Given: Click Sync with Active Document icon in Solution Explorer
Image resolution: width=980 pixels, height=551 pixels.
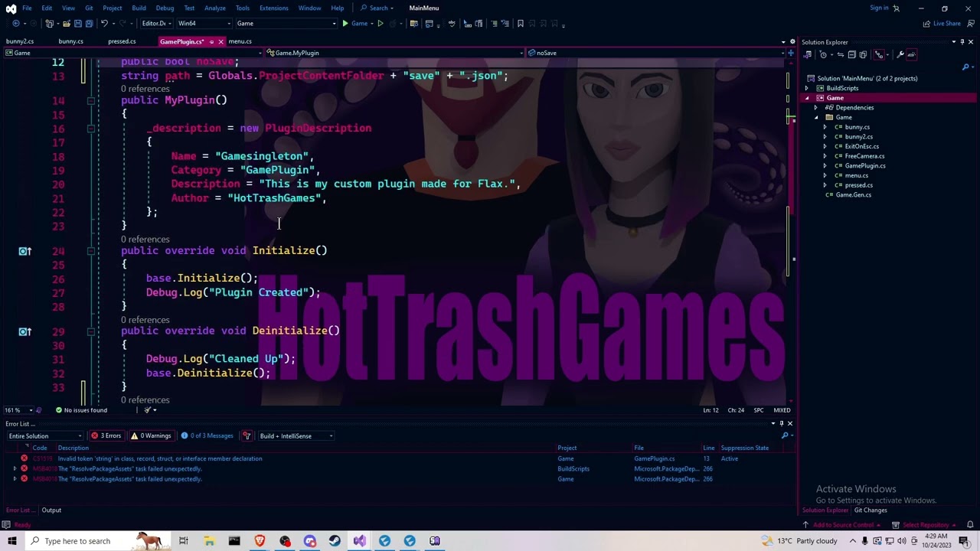Looking at the screenshot, I should (x=840, y=54).
